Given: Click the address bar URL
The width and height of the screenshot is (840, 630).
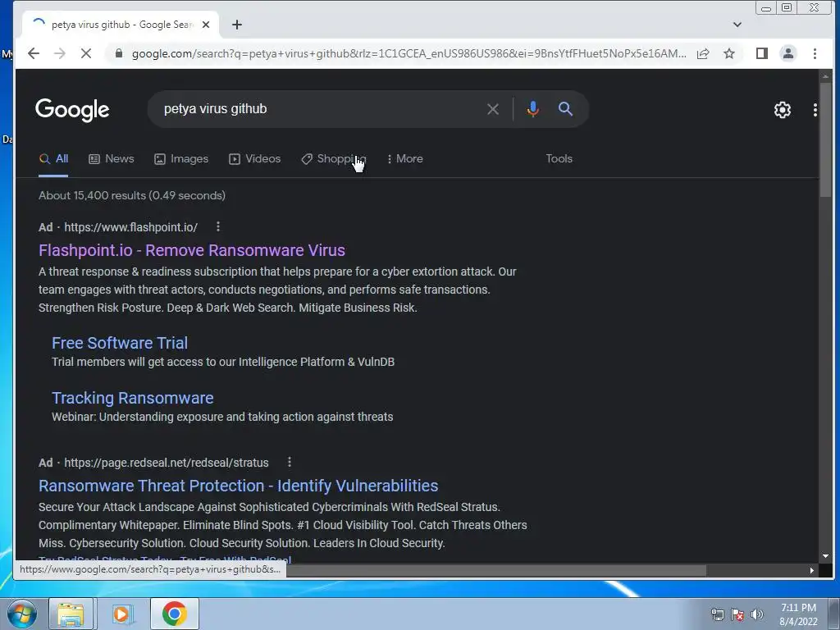Looking at the screenshot, I should (409, 53).
